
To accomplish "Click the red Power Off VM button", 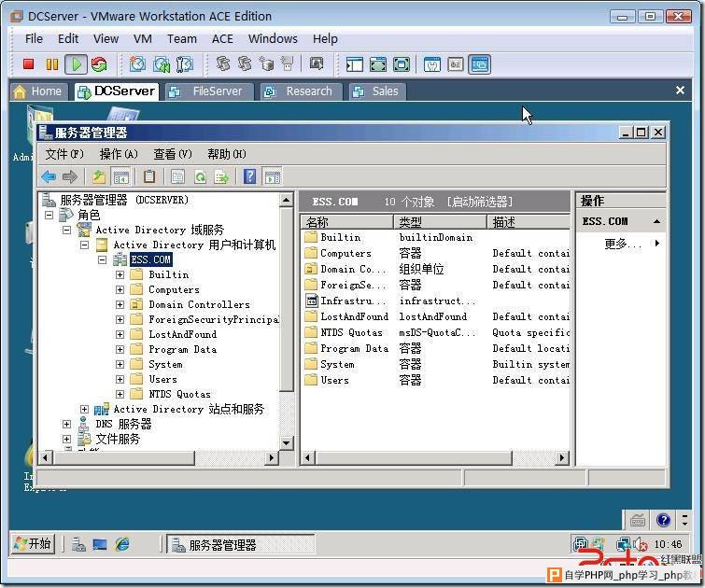I will [x=28, y=64].
